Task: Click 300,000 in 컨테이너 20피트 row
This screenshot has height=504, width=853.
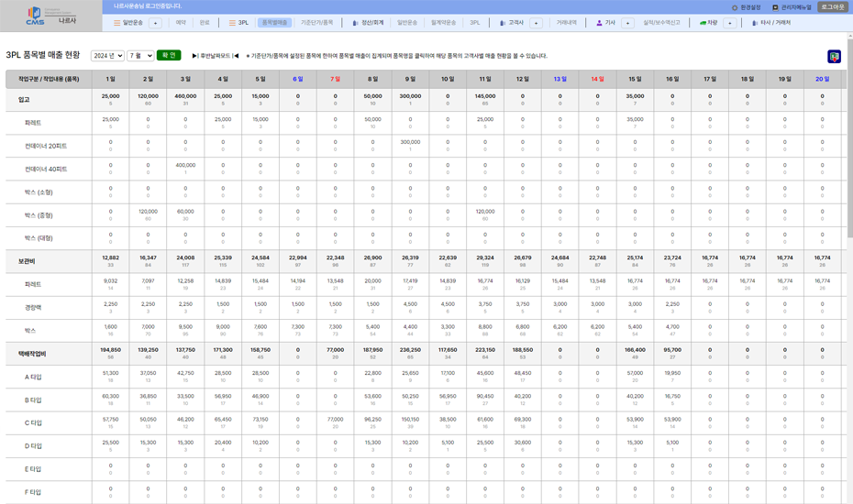Action: pyautogui.click(x=410, y=142)
